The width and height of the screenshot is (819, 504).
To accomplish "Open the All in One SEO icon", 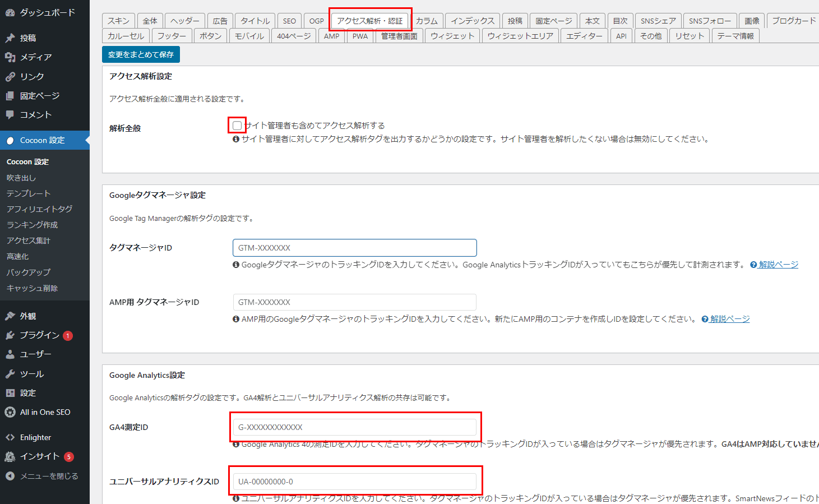I will 11,411.
